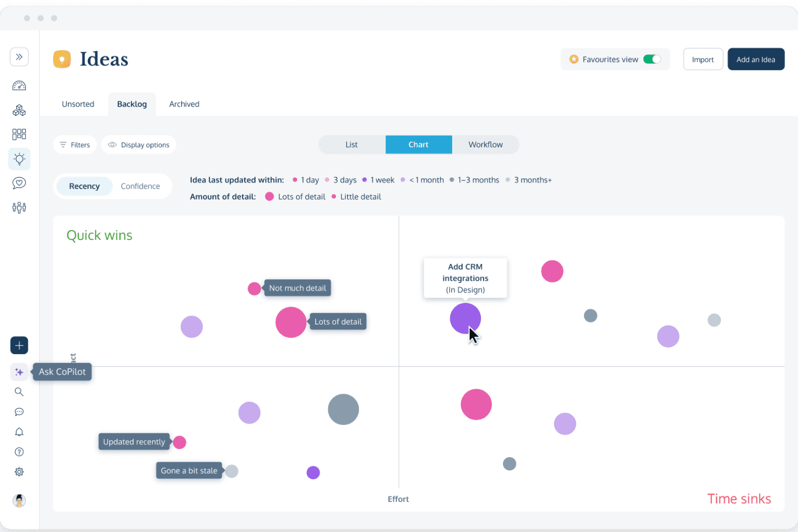798x532 pixels.
Task: Click the Add an Idea button
Action: [x=756, y=59]
